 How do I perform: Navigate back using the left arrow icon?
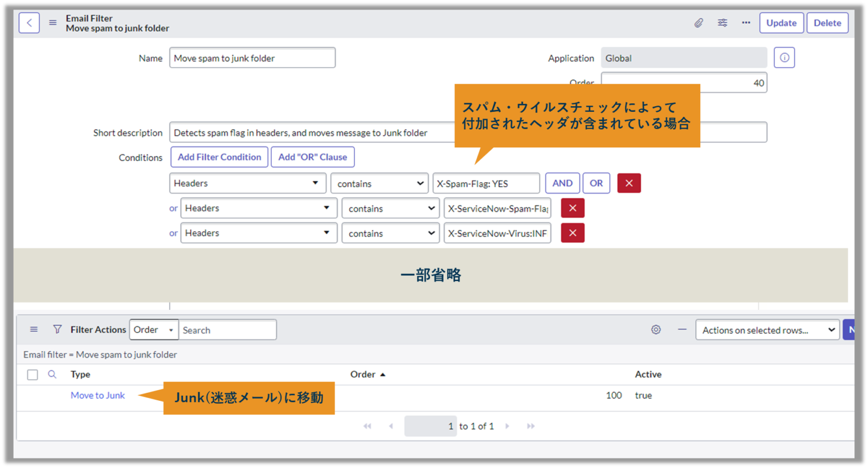(29, 23)
